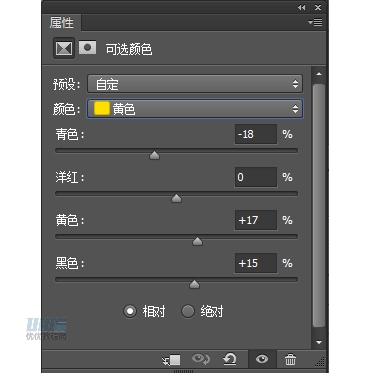Open the layer mask icon
This screenshot has width=370, height=373.
click(x=88, y=48)
